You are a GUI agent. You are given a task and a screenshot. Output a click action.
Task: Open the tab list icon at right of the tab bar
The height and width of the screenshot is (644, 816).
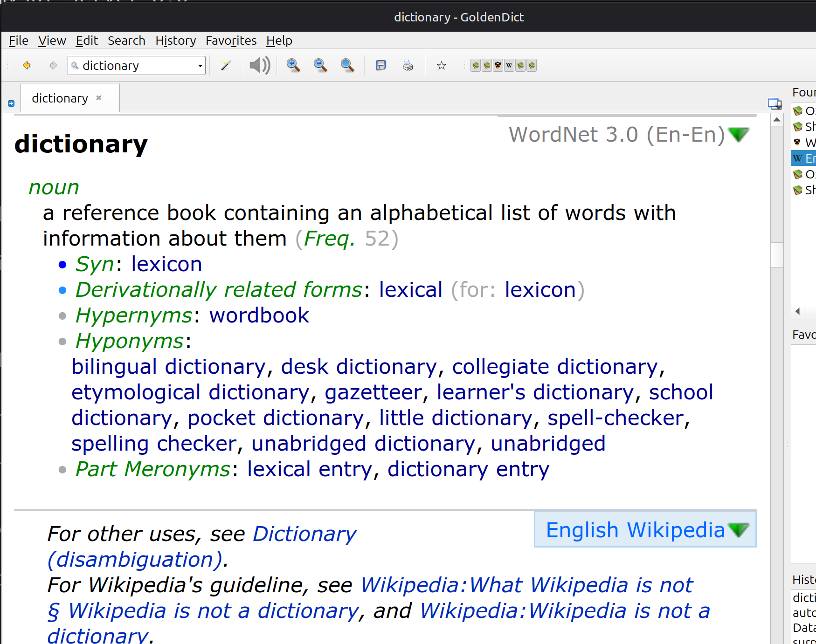[775, 103]
